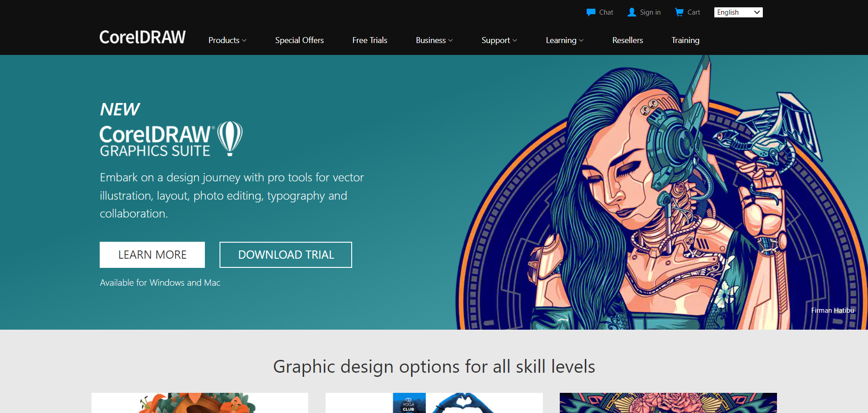Click the shopping Cart icon
The width and height of the screenshot is (868, 413).
pyautogui.click(x=679, y=12)
